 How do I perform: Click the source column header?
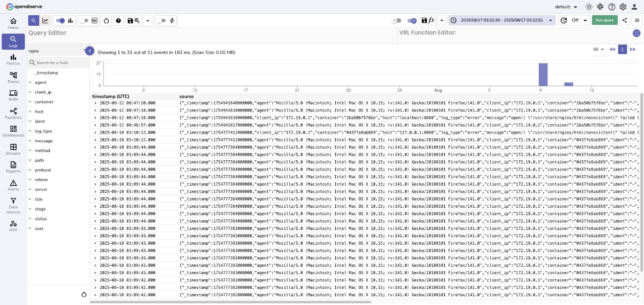(x=186, y=96)
